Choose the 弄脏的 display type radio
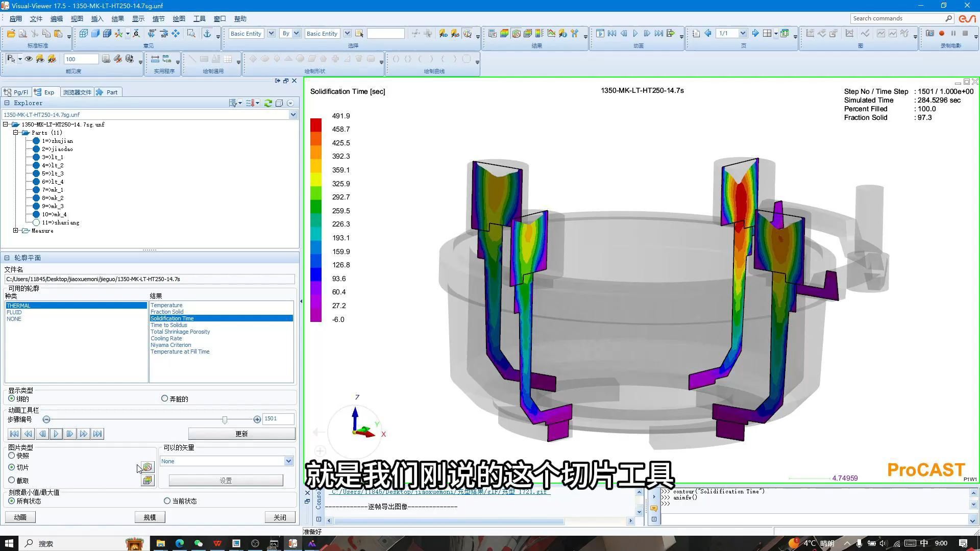980x551 pixels. [164, 398]
